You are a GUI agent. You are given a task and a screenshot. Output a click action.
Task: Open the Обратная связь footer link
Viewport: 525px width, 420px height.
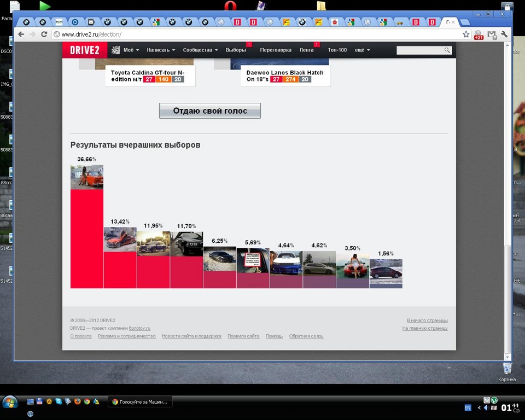[306, 336]
